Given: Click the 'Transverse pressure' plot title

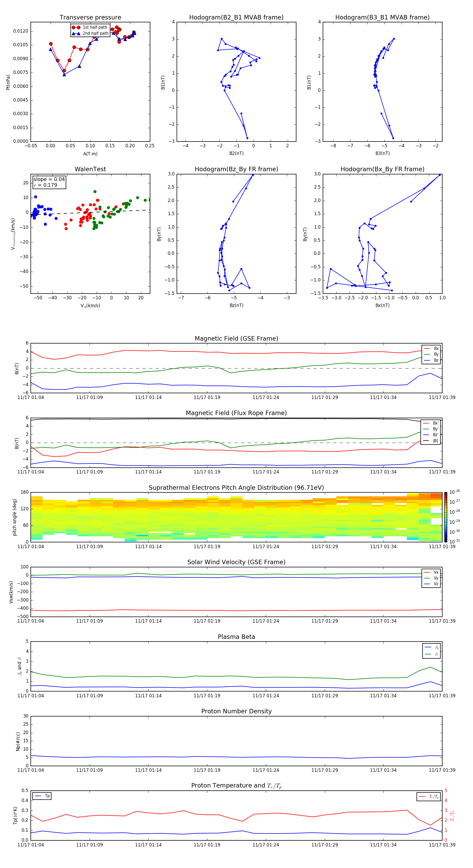Looking at the screenshot, I should point(90,17).
